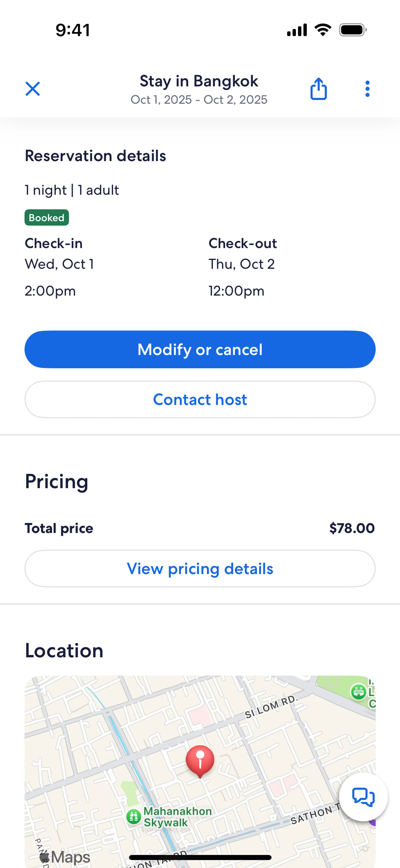Tap the Contact host button
The height and width of the screenshot is (868, 400).
pos(200,400)
